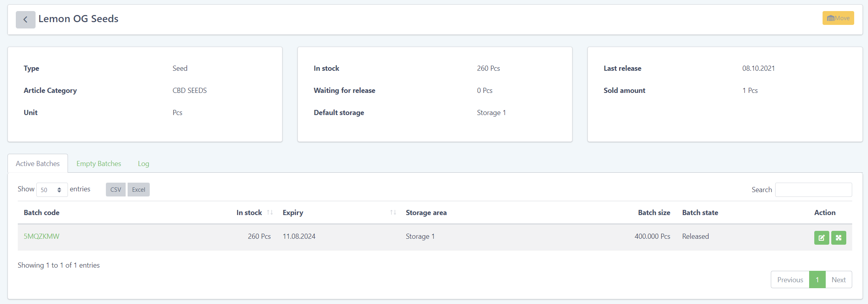Go back using the left chevron button

(x=25, y=19)
